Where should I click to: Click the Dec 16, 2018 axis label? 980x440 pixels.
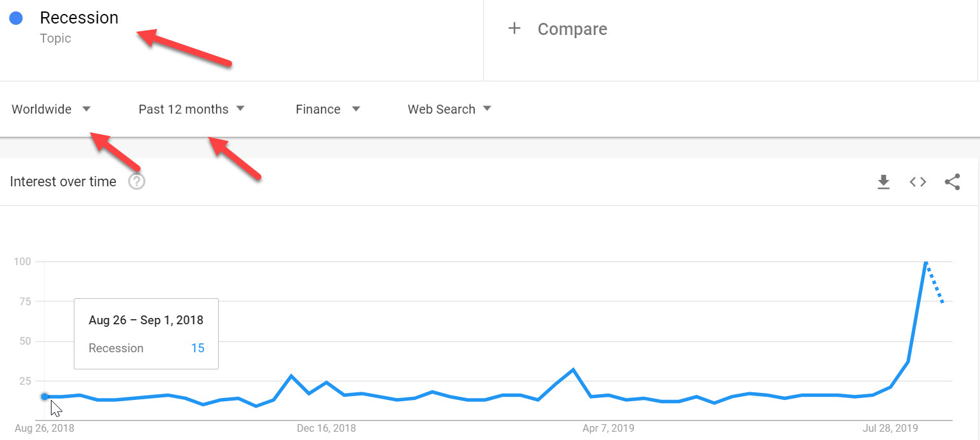pos(326,429)
